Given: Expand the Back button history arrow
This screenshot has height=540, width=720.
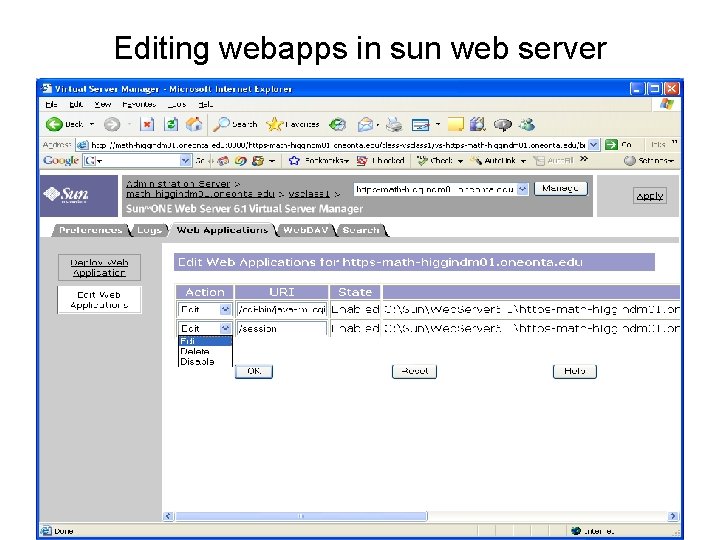Looking at the screenshot, I should pos(91,124).
